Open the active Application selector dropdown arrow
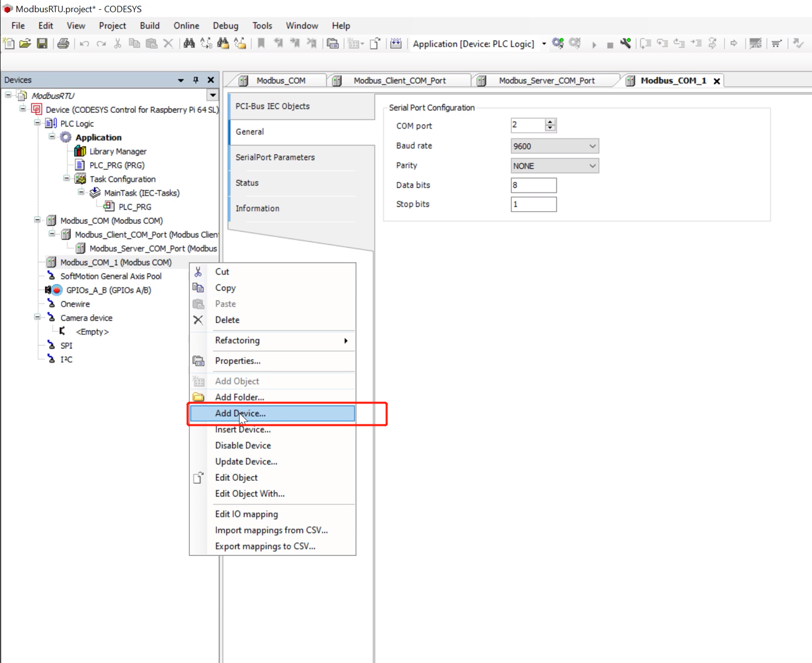The image size is (812, 663). 544,44
